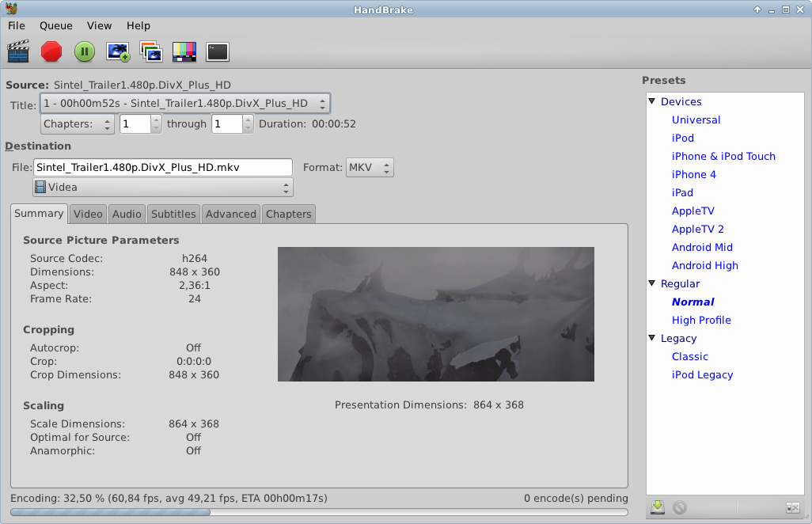Select the Normal preset
Image resolution: width=812 pixels, height=524 pixels.
click(693, 302)
